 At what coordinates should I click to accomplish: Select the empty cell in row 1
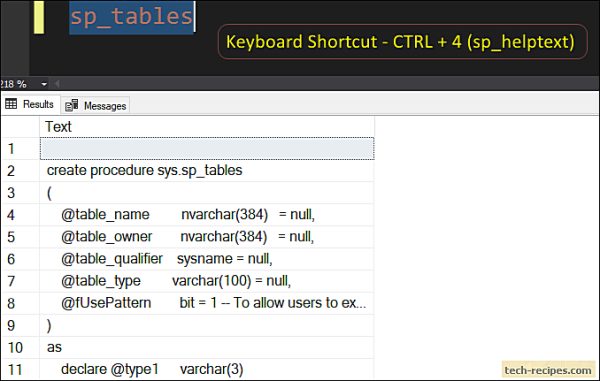207,148
